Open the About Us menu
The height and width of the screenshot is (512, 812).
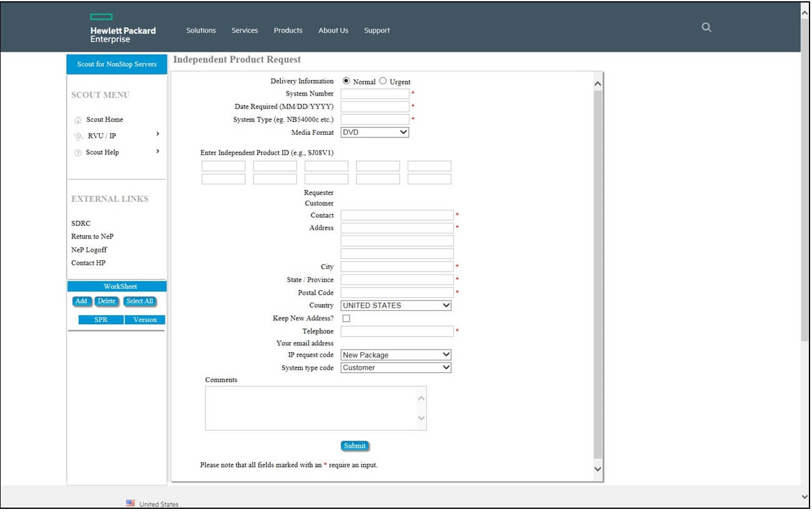tap(333, 30)
